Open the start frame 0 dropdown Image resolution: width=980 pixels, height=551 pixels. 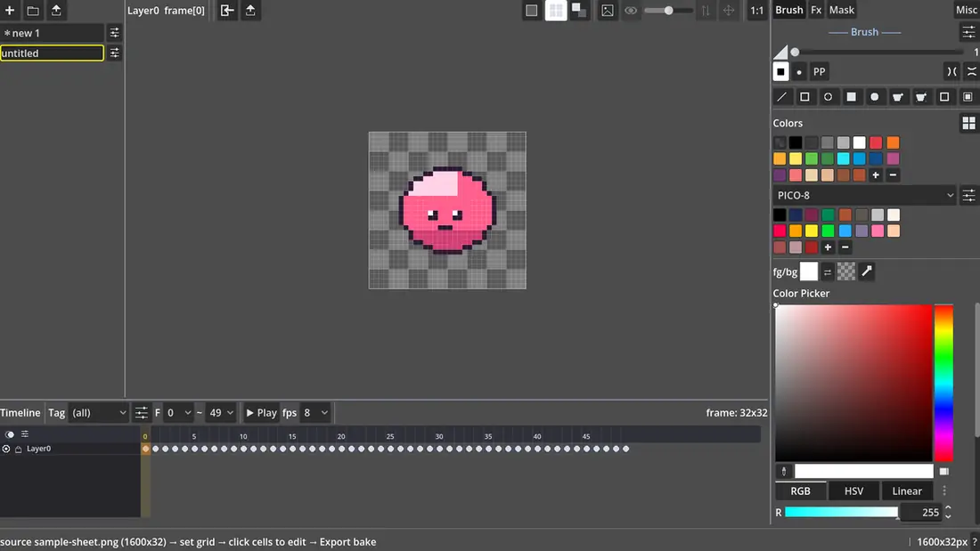(x=178, y=413)
